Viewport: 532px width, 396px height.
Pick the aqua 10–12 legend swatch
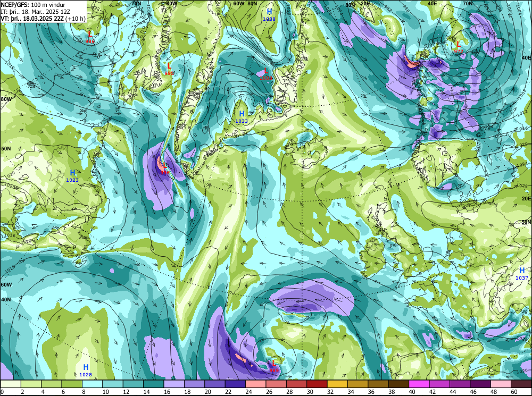113,384
